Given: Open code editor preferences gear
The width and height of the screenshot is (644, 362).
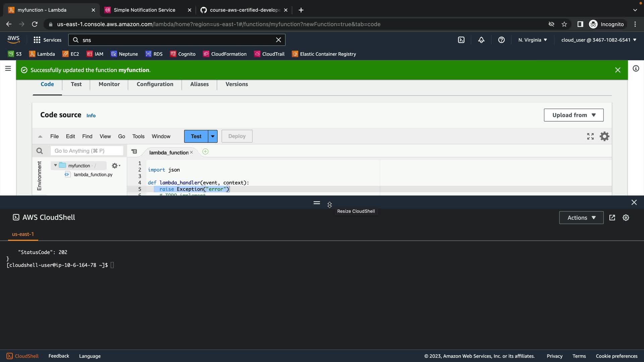Looking at the screenshot, I should click(x=604, y=136).
